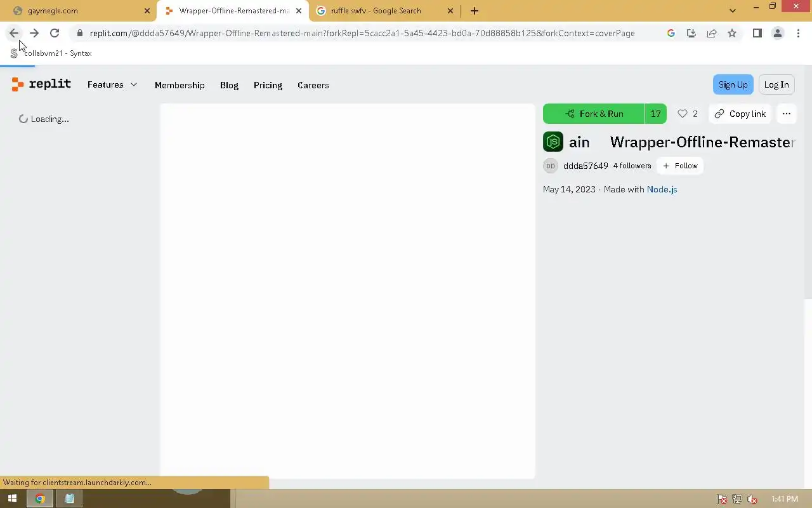Share this page icon
This screenshot has width=812, height=508.
point(712,33)
